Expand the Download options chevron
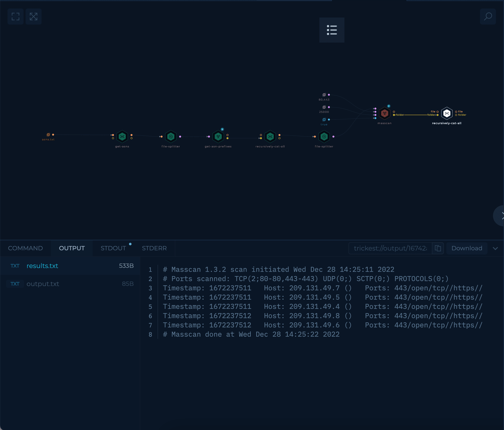This screenshot has height=430, width=504. (495, 249)
